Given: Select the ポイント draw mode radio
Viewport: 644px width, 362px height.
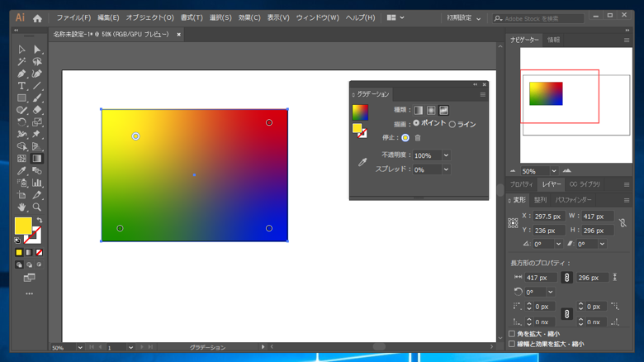Looking at the screenshot, I should pos(416,123).
